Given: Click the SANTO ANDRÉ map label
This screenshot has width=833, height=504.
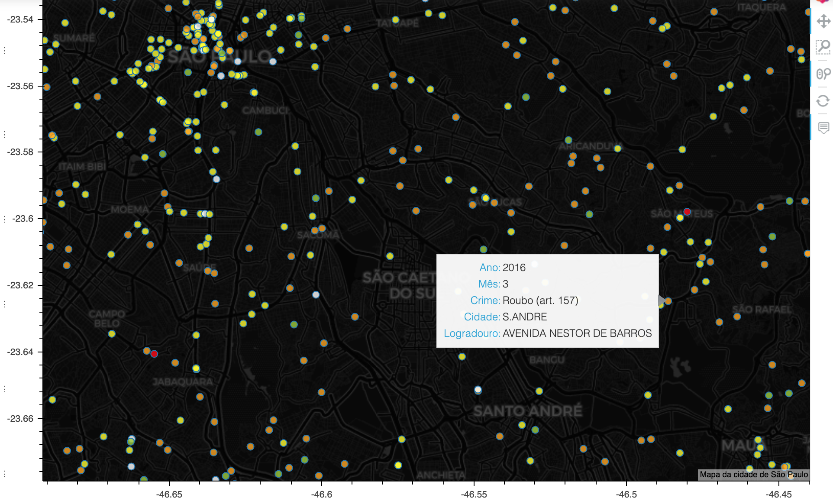Looking at the screenshot, I should tap(528, 411).
